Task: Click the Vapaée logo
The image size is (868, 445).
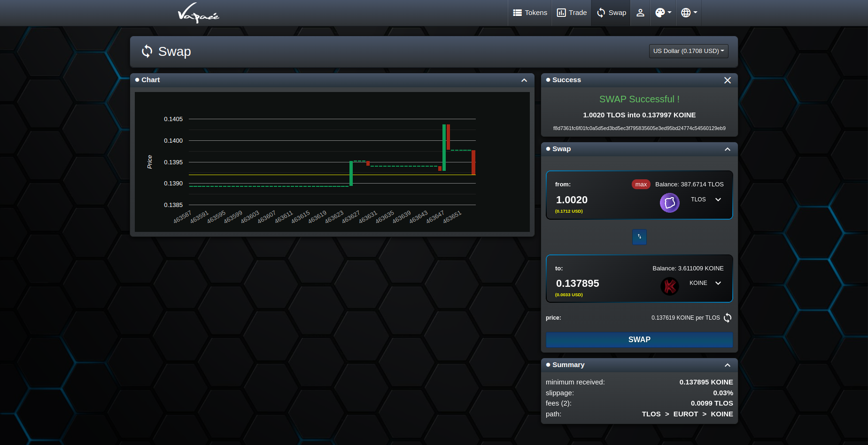Action: (198, 13)
